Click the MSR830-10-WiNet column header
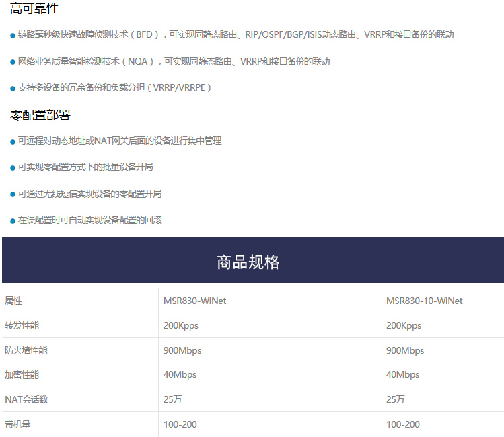The image size is (504, 437). pos(425,301)
